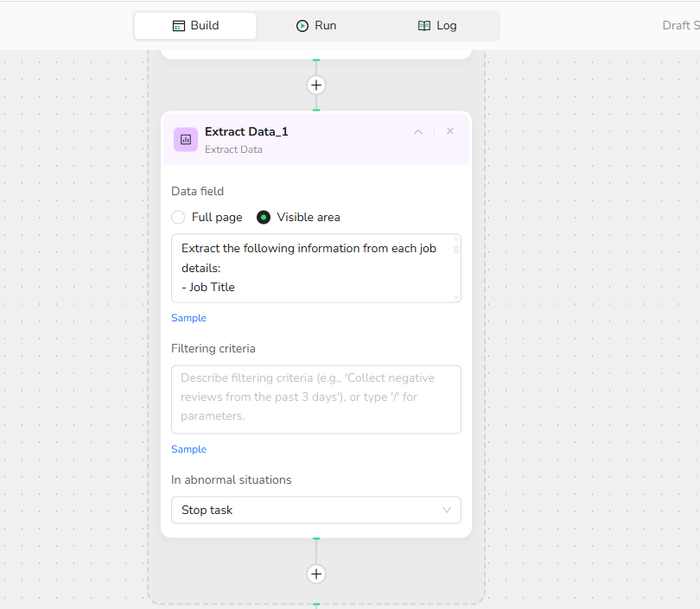Focus the Filtering criteria input box
The image size is (700, 609).
pyautogui.click(x=315, y=398)
